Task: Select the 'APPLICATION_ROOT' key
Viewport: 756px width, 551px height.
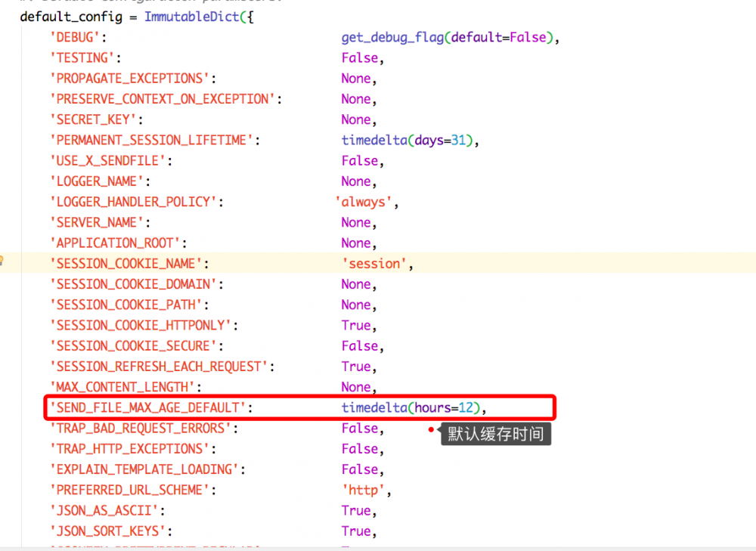Action: pos(115,243)
